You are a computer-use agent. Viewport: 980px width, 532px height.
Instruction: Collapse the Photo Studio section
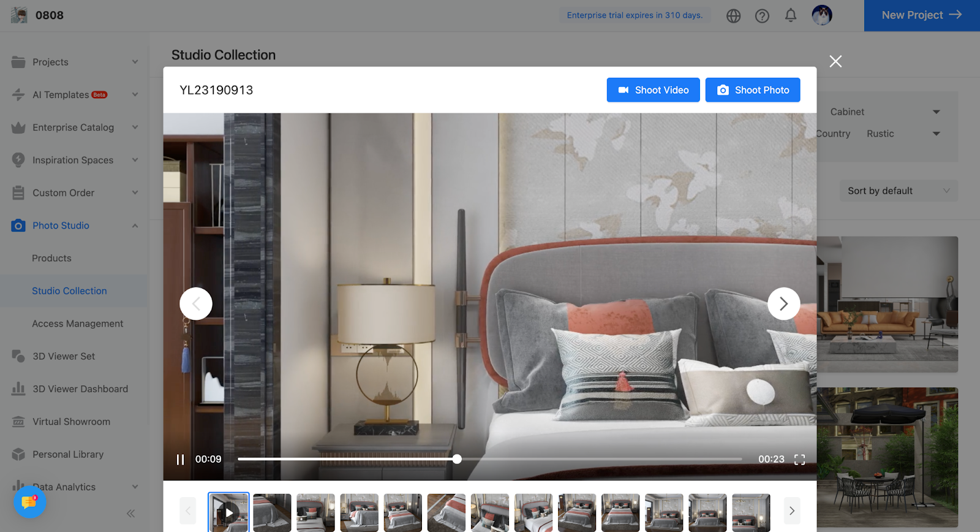[135, 226]
